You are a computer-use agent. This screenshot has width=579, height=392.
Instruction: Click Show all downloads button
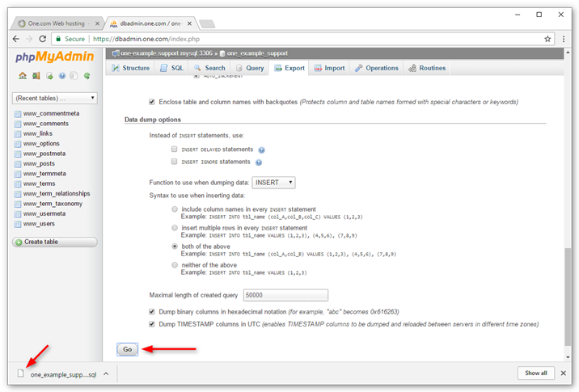536,373
